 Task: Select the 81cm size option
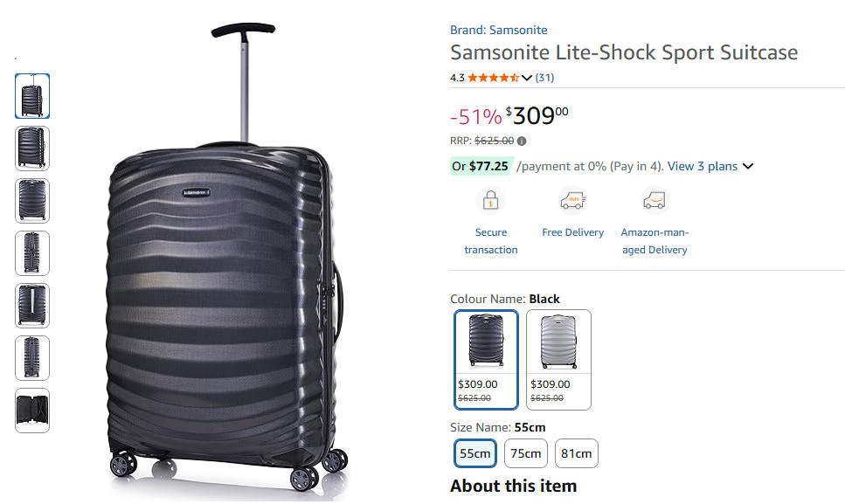point(577,453)
